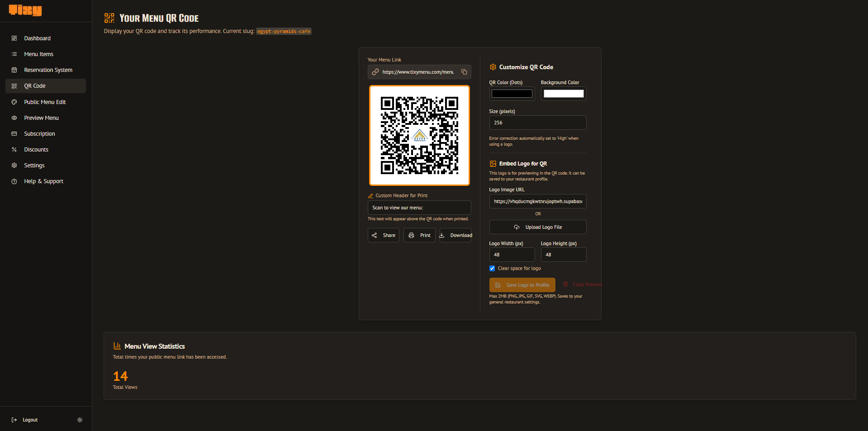The image size is (868, 431).
Task: Open Preview Menu
Action: click(46, 118)
